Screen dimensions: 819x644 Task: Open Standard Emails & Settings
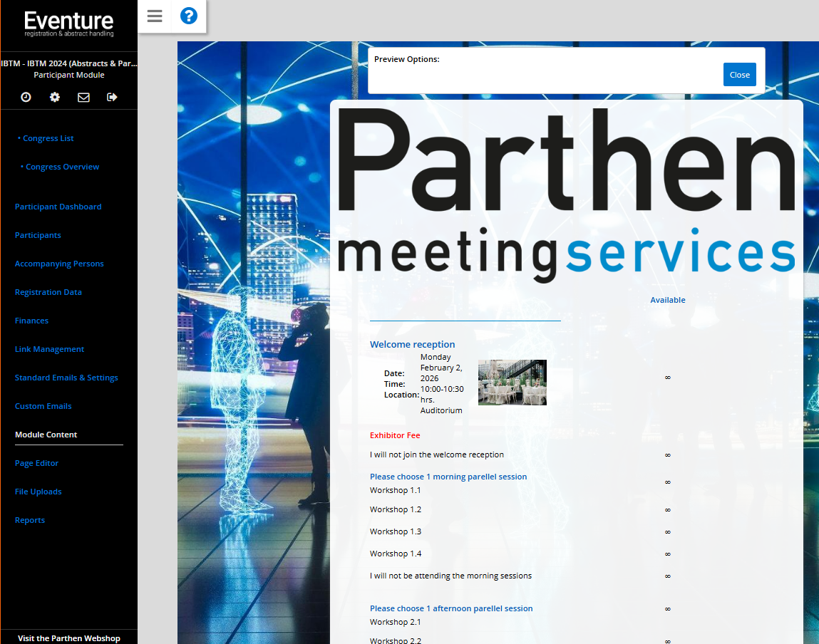66,378
